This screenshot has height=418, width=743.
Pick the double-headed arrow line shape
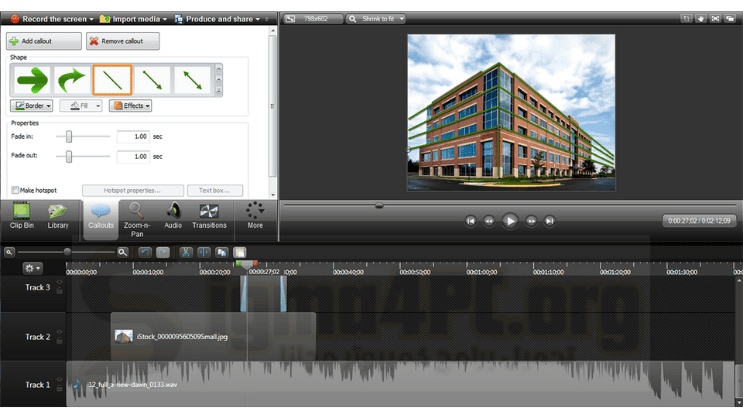click(x=193, y=80)
